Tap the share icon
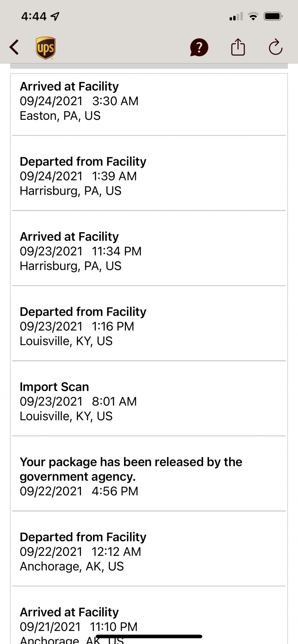Image resolution: width=298 pixels, height=644 pixels. pyautogui.click(x=238, y=47)
